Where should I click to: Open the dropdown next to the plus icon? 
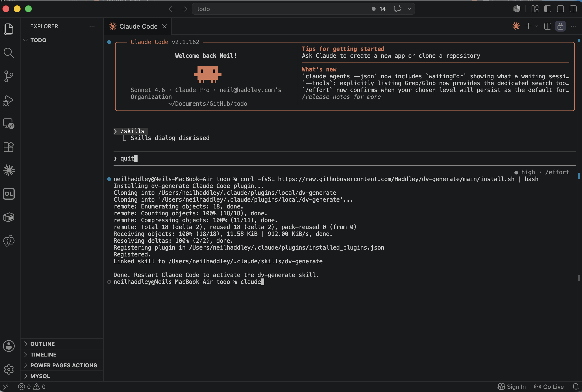(536, 26)
